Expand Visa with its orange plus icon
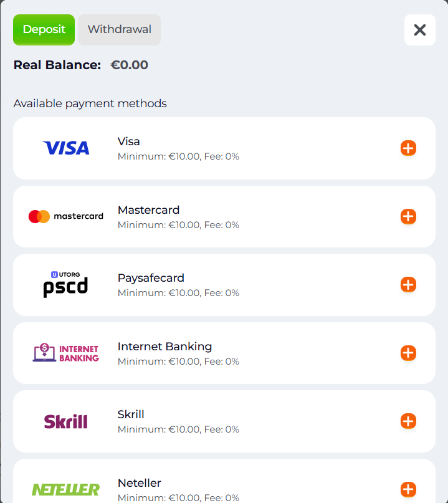This screenshot has height=503, width=448. (408, 148)
